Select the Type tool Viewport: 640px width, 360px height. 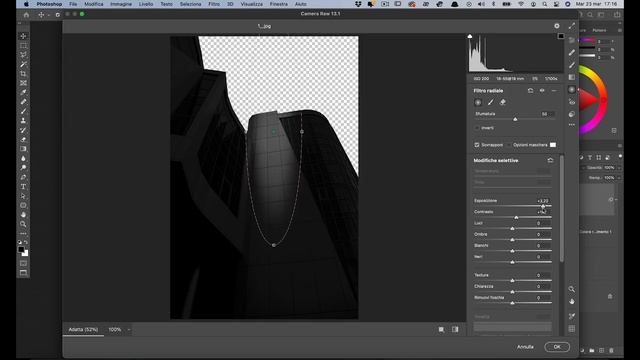tap(23, 187)
